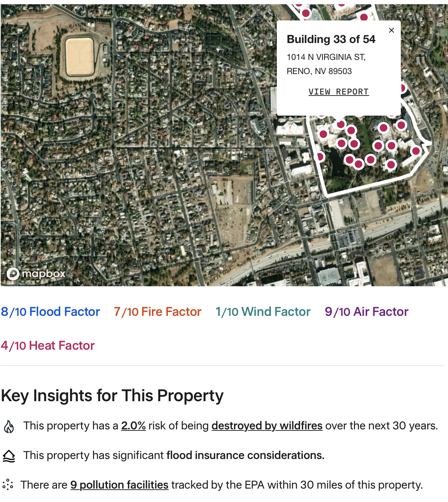Click the Mapbox logo
This screenshot has width=448, height=502.
36,274
